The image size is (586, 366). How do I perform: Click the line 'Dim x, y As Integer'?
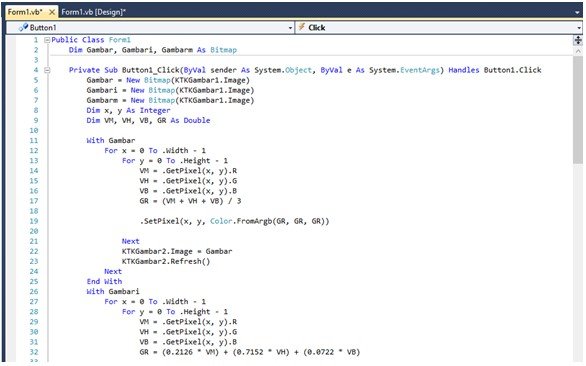pos(128,110)
